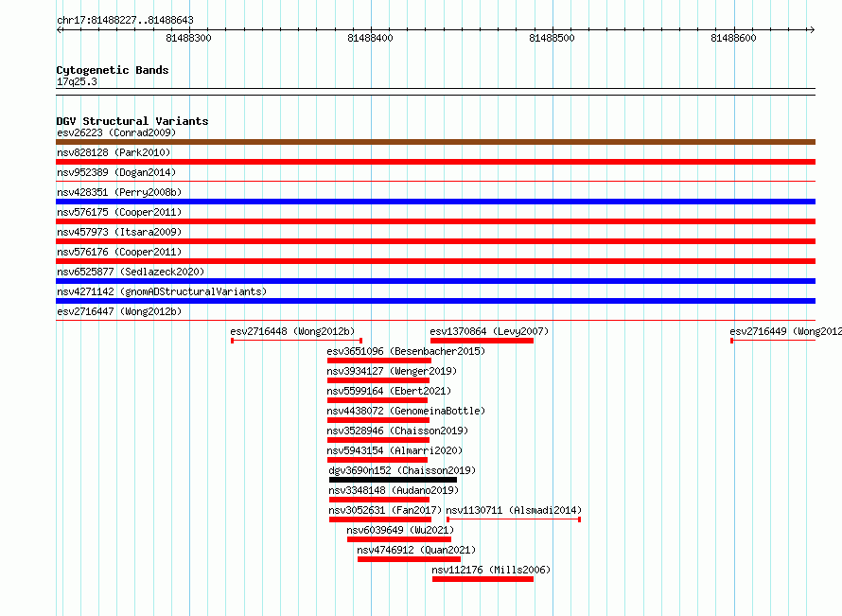The height and width of the screenshot is (616, 842).
Task: Open nsv576175 (Cooper2011) variant label
Action: [x=119, y=212]
